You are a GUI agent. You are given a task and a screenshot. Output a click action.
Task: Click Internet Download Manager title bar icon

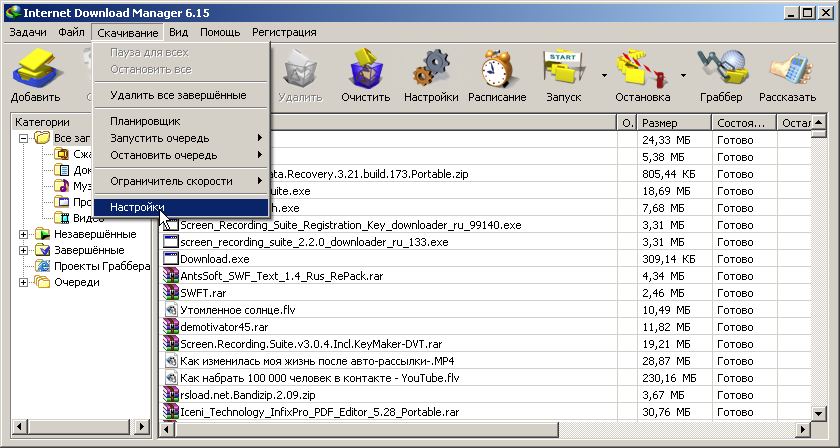click(x=12, y=12)
